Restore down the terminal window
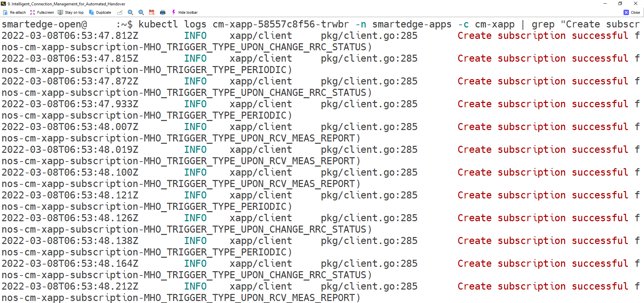Viewport: 644px width, 303px height. [x=620, y=4]
